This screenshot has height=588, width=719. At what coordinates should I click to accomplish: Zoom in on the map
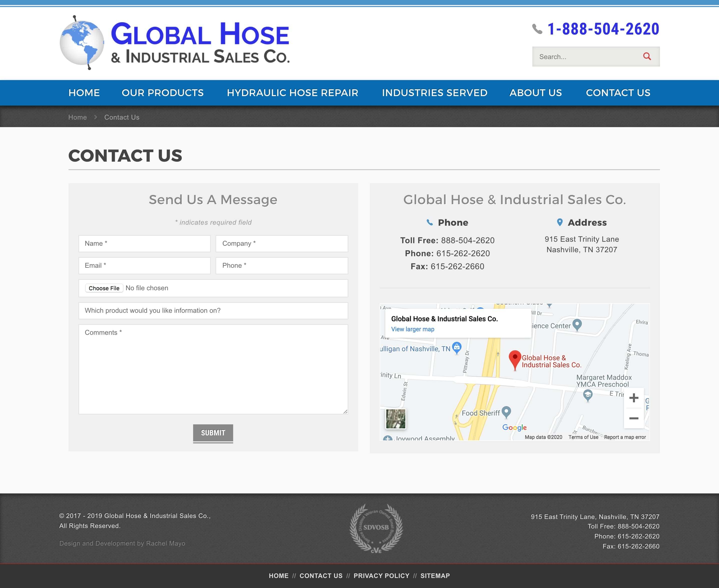coord(634,398)
